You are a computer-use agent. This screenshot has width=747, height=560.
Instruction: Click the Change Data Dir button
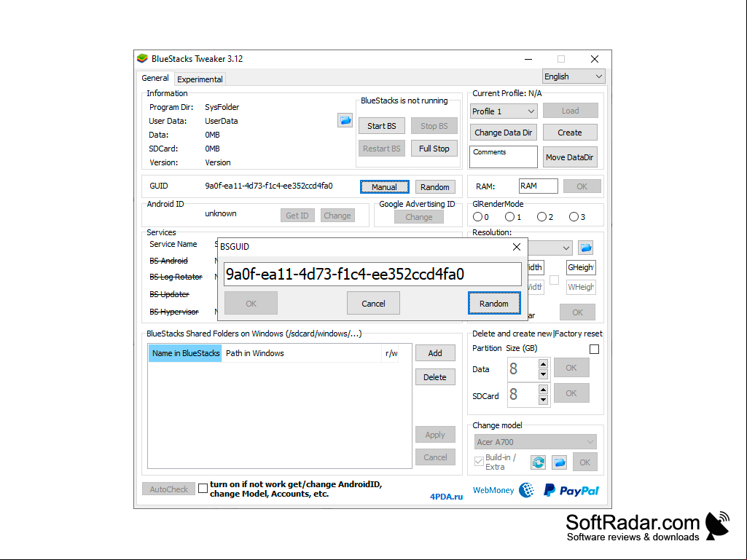tap(504, 133)
